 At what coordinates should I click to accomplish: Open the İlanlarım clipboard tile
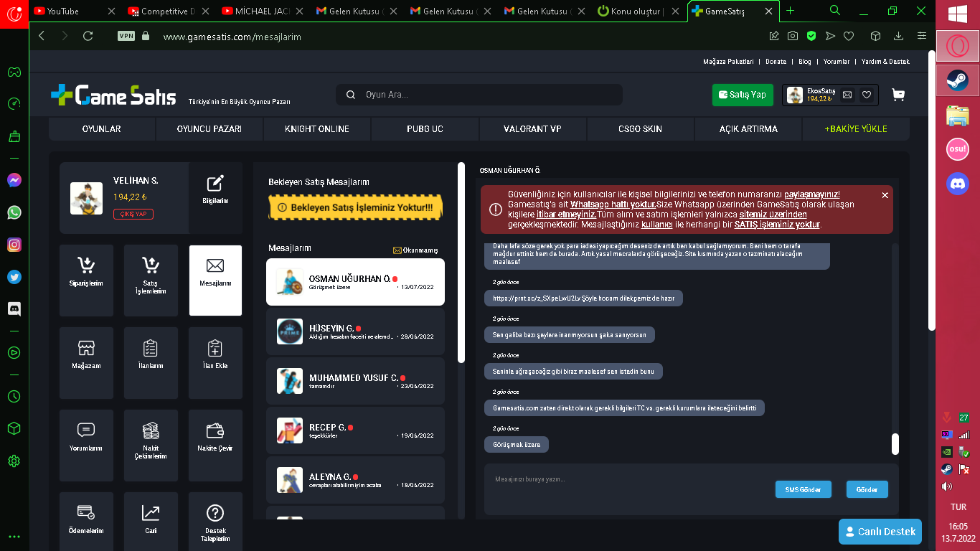point(151,363)
